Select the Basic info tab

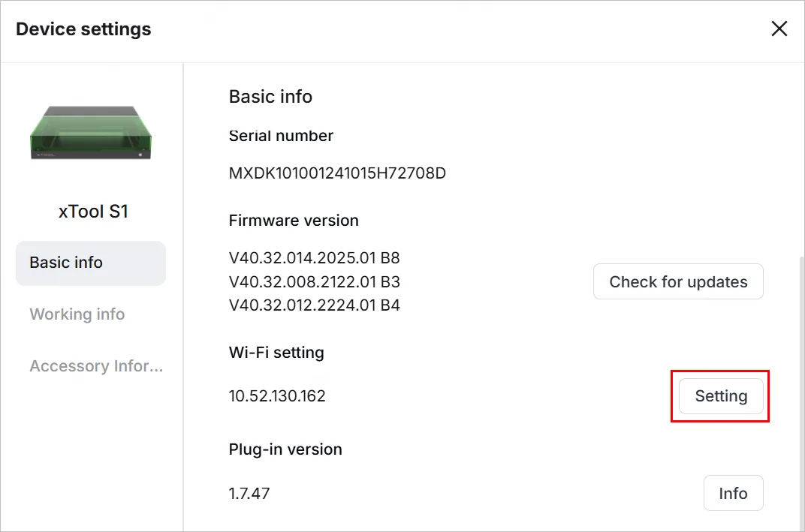tap(91, 263)
